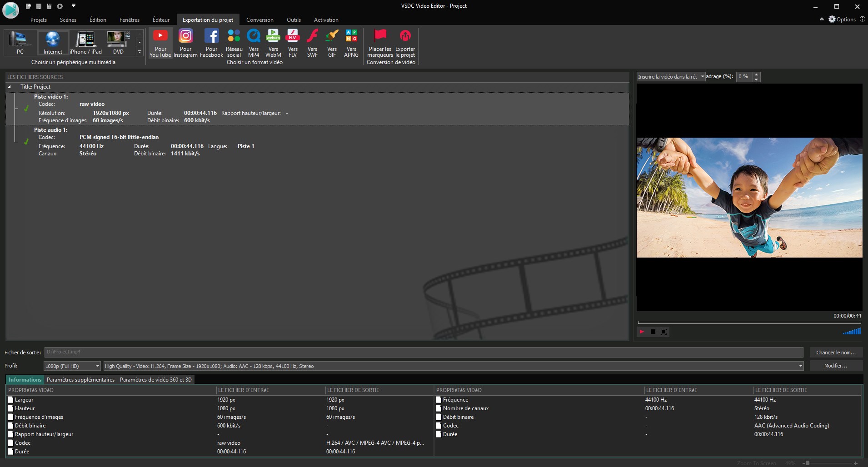Choose Pour Instagram export format
The image size is (868, 467).
185,43
